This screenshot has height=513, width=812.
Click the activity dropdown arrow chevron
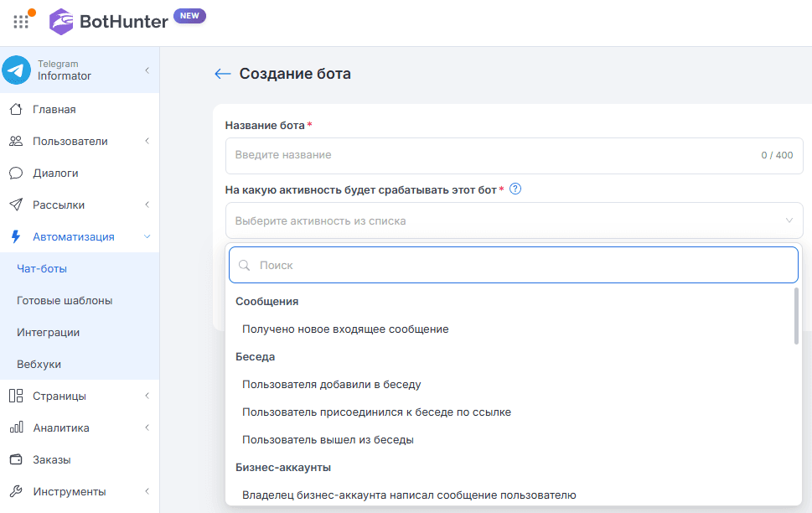click(789, 220)
